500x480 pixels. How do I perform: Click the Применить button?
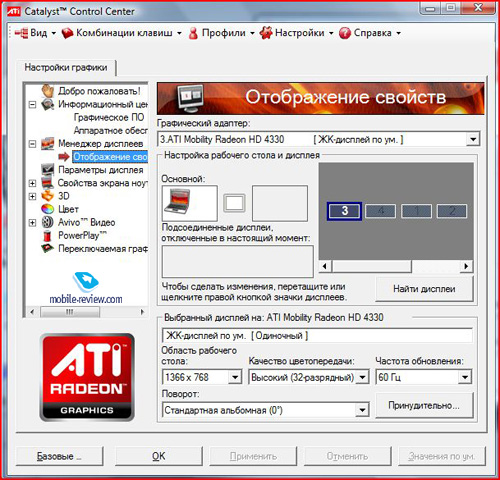click(253, 456)
